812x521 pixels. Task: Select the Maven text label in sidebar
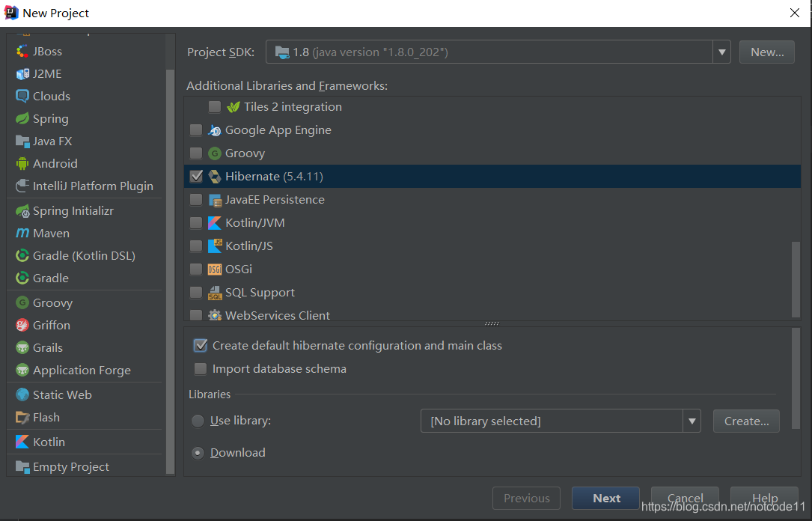(52, 234)
